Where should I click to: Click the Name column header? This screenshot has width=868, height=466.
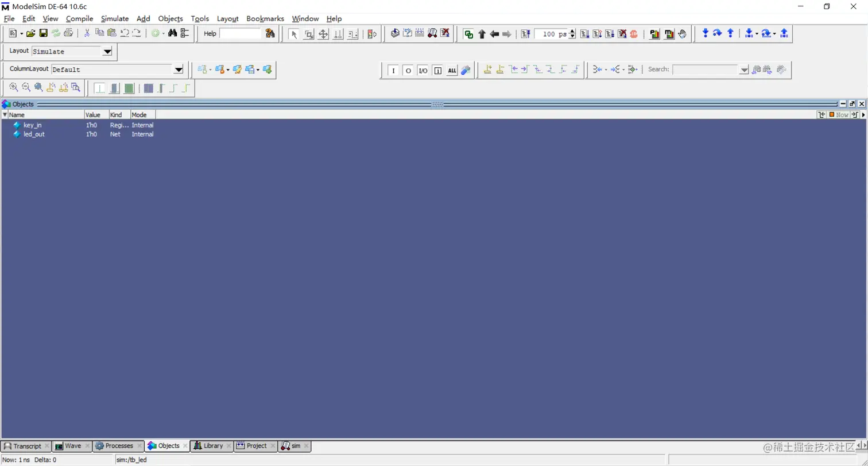click(x=46, y=115)
